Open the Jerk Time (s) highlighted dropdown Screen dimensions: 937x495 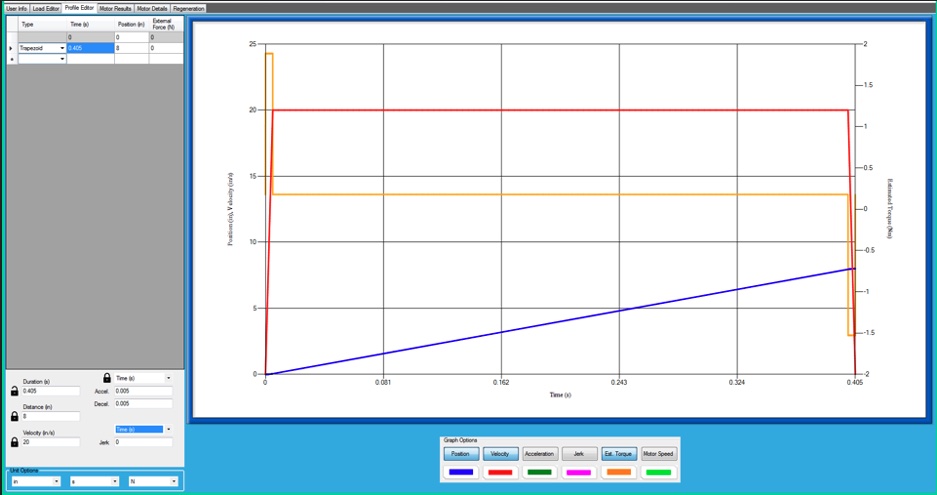(x=168, y=429)
